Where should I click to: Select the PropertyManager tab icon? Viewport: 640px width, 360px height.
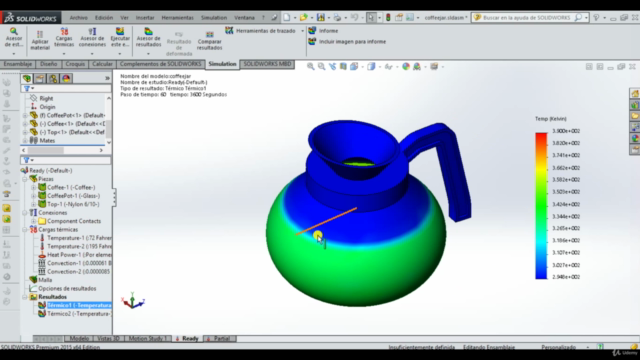tap(40, 78)
